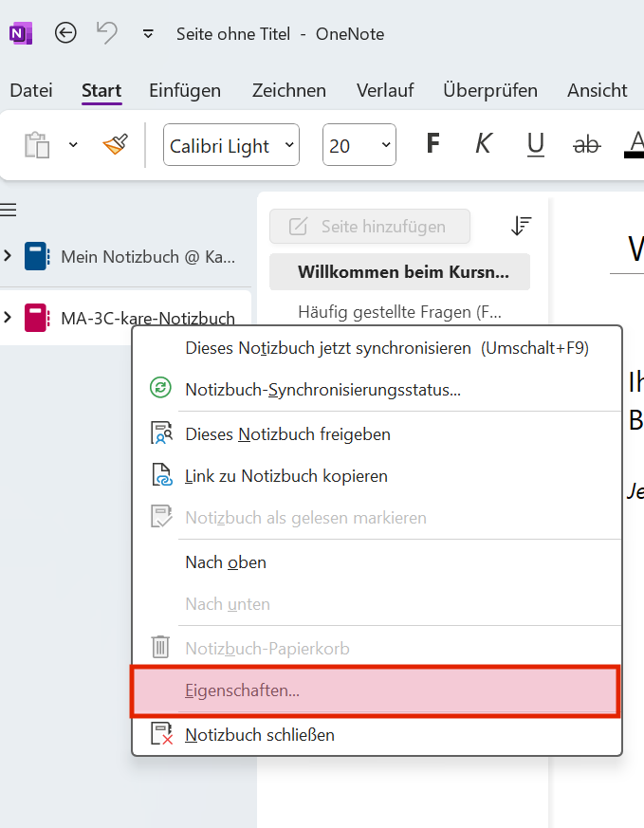Click the Paste clipboard icon
Viewport: 644px width, 828px height.
[x=37, y=145]
